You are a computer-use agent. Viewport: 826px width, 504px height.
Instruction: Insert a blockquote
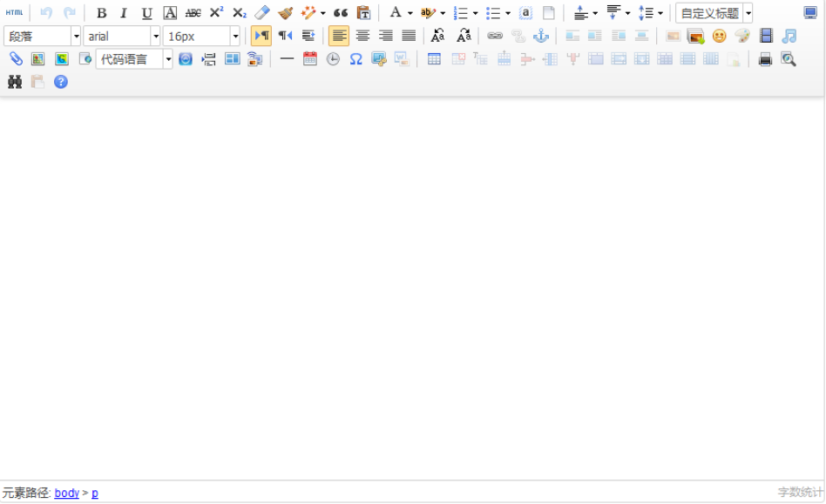coord(341,13)
